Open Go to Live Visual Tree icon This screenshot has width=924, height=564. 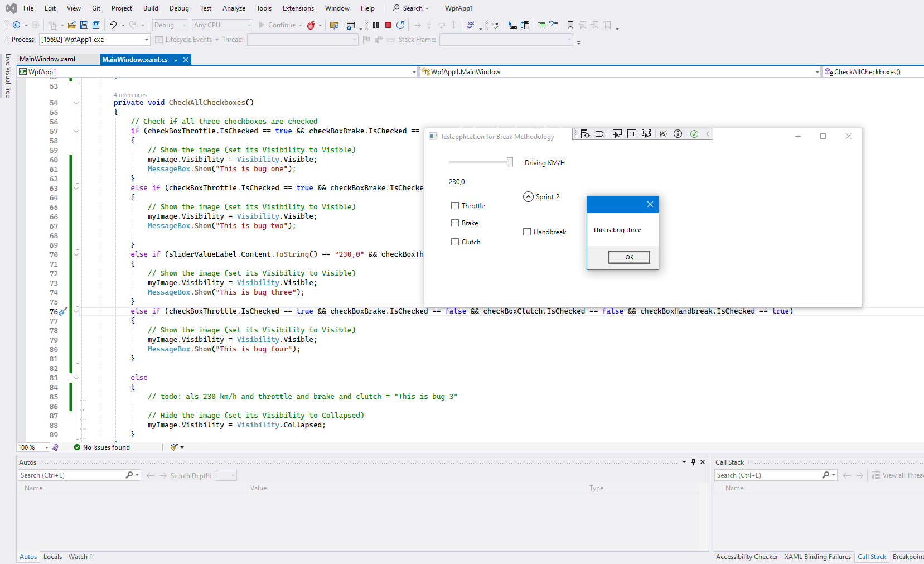point(585,134)
